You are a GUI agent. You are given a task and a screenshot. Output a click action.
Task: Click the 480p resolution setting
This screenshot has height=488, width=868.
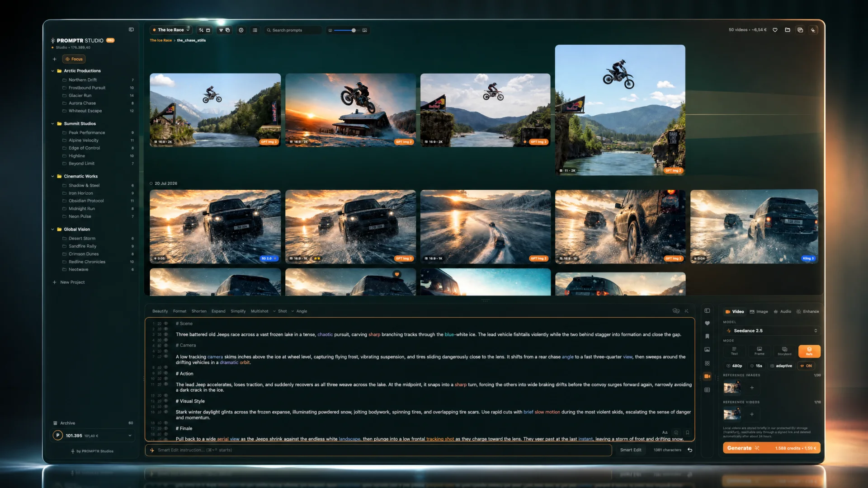[x=734, y=366]
